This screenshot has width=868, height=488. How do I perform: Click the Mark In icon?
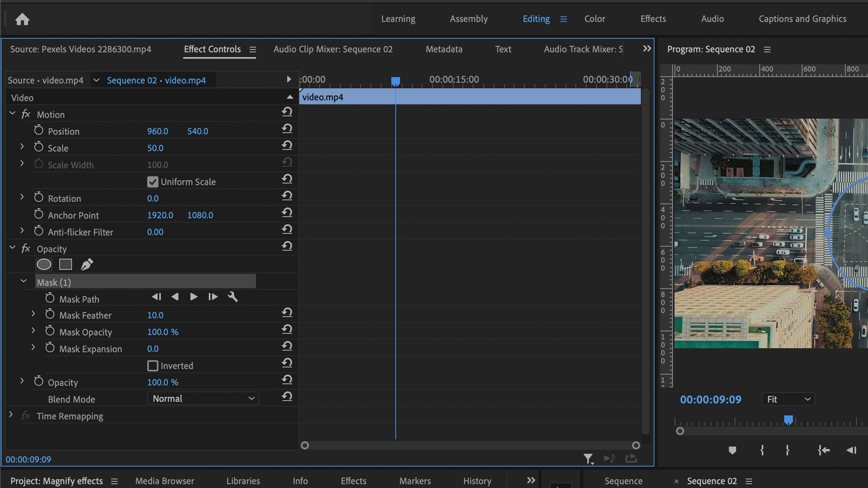(762, 450)
